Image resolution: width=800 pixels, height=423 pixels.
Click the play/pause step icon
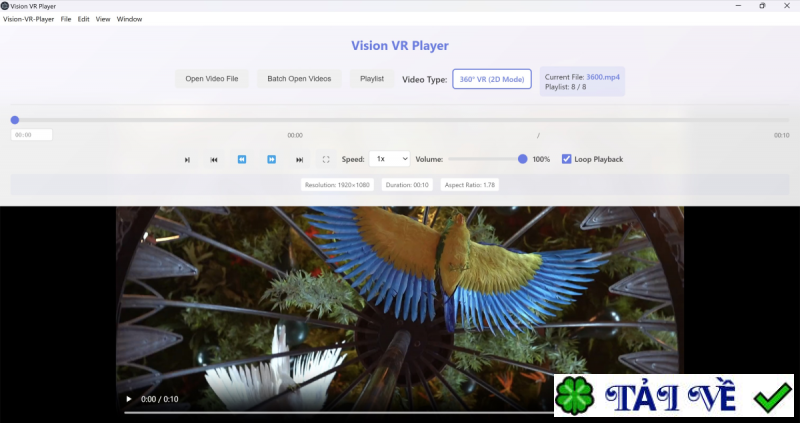point(187,159)
